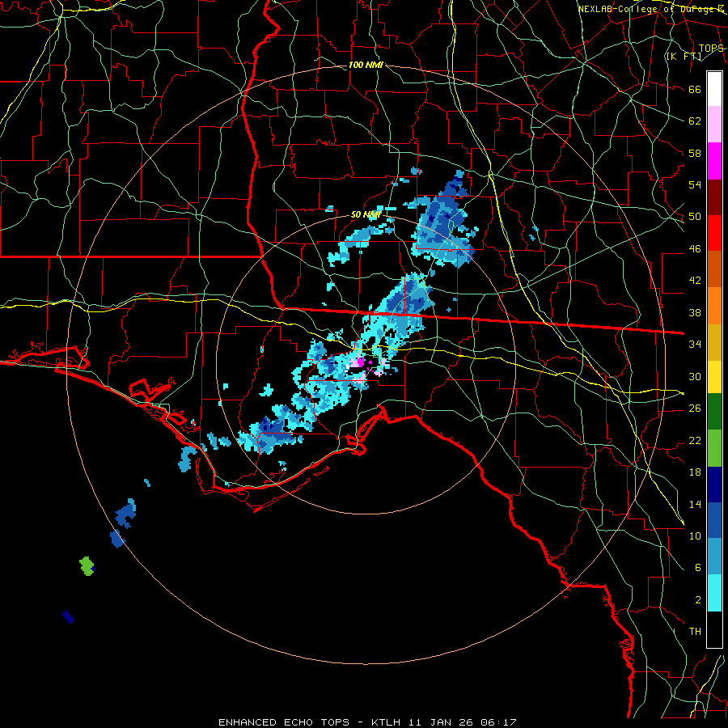Click the navy blue legend swatch

(x=714, y=485)
